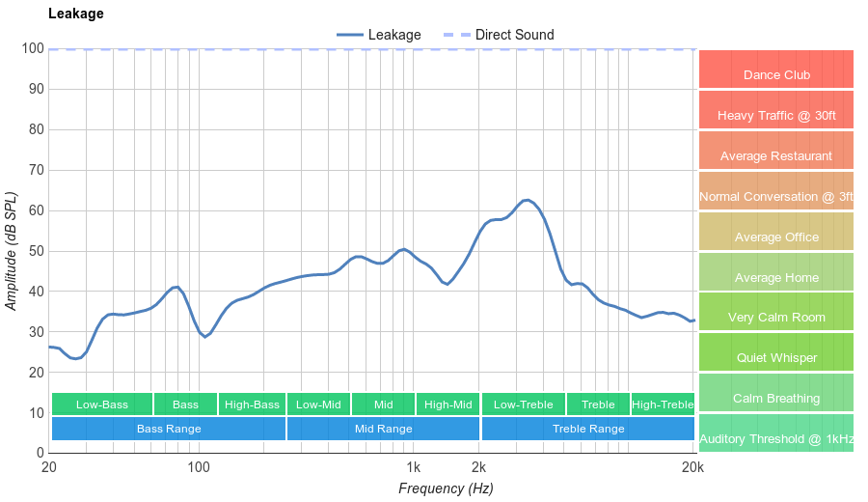Select the High-Mid band label
This screenshot has height=502, width=868.
(x=448, y=404)
